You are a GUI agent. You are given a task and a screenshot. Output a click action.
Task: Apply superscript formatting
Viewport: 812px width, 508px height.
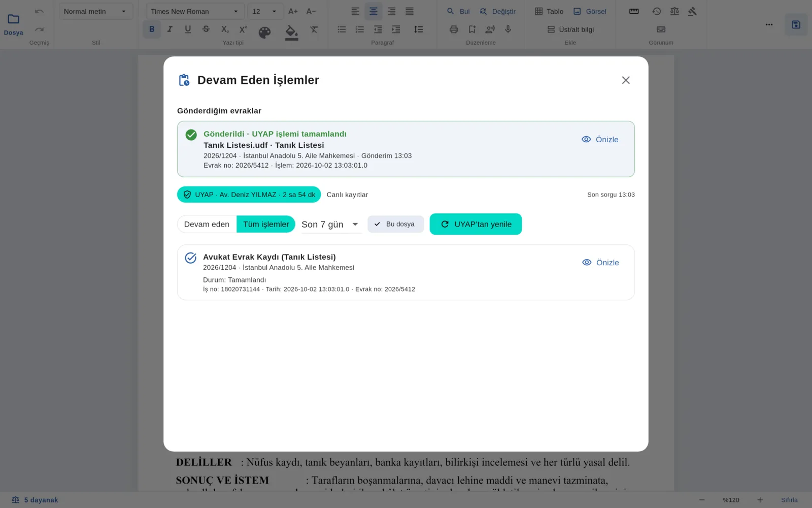243,29
